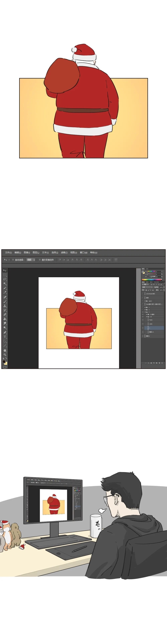Screen dimensions: 167x644
Task: Click the Quick Mask mode icon
Action: pos(5,367)
